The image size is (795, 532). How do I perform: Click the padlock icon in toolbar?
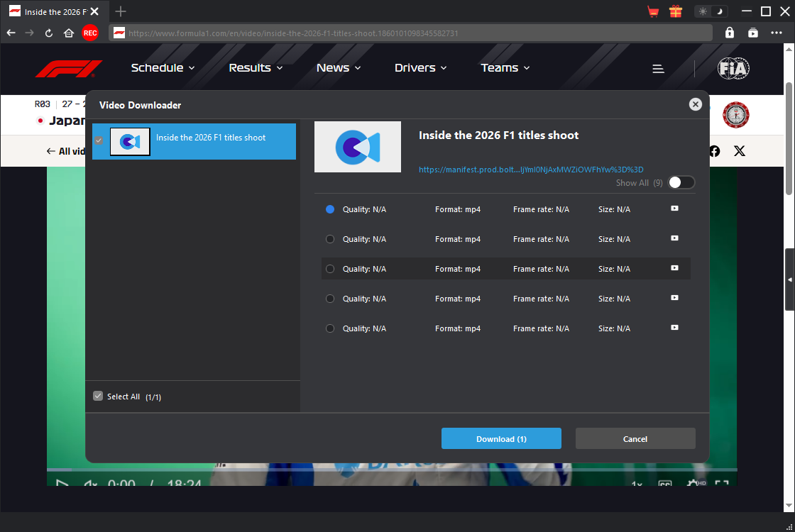point(730,33)
